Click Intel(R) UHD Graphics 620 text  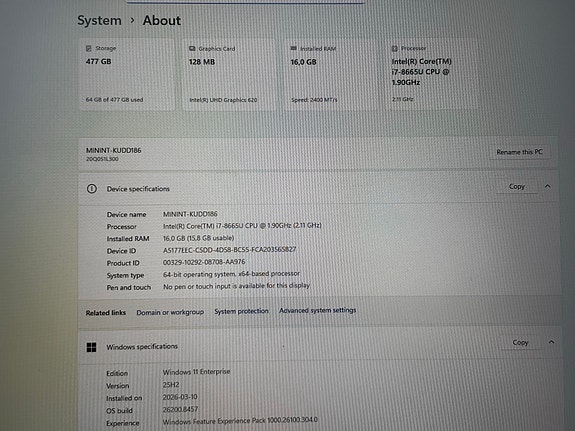click(x=223, y=100)
